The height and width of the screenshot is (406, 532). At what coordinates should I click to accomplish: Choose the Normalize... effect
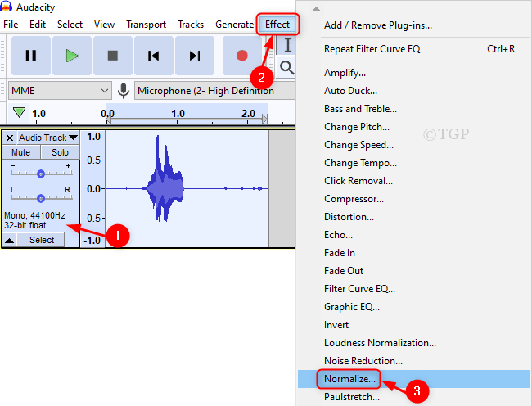click(413, 379)
